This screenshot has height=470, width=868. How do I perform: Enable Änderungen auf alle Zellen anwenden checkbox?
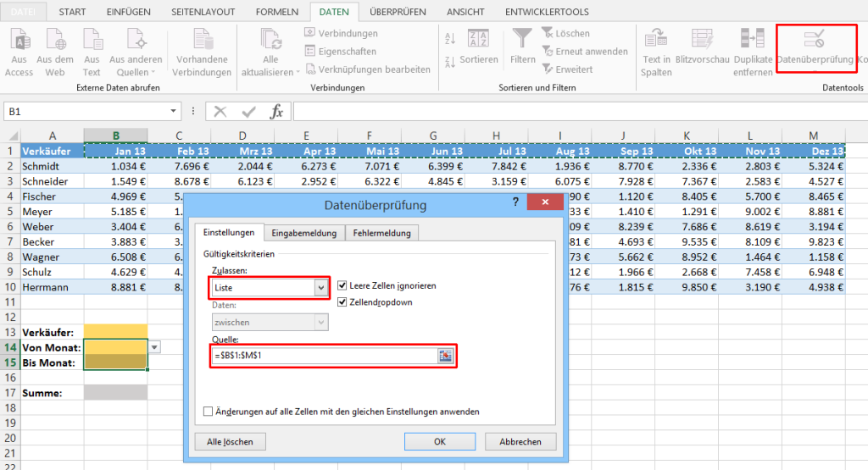tap(209, 412)
